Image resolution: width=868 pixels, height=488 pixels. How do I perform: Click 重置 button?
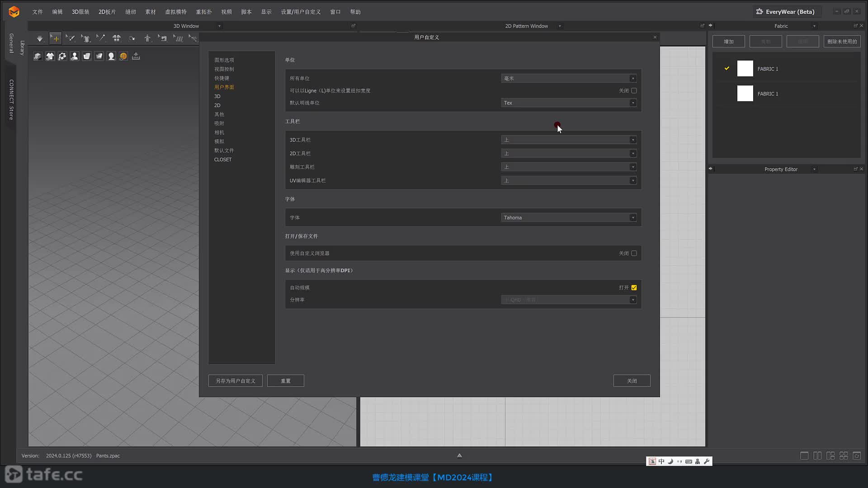(x=286, y=381)
